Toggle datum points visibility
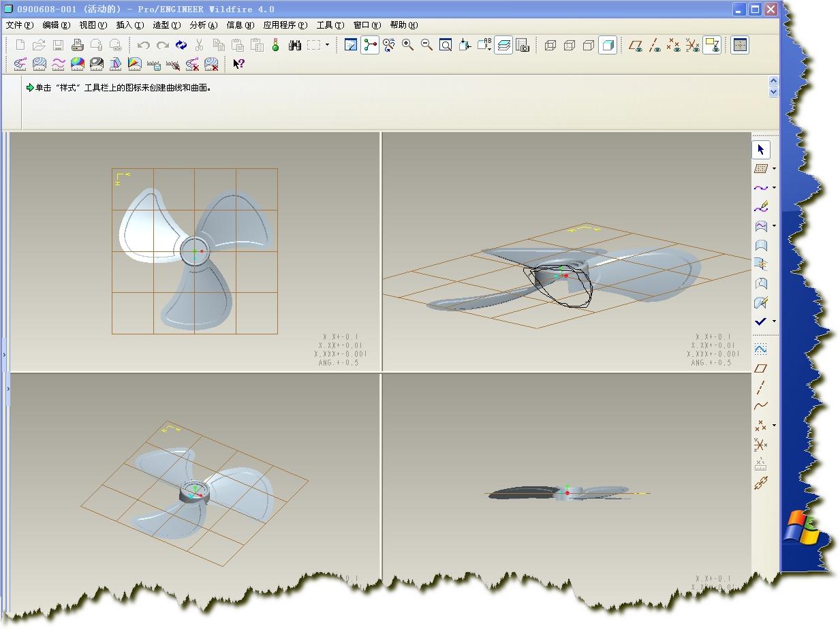840x630 pixels. tap(674, 46)
